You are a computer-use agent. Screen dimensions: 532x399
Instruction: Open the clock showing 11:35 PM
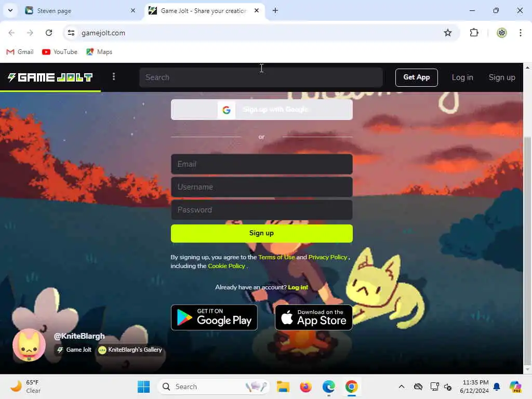pyautogui.click(x=474, y=387)
